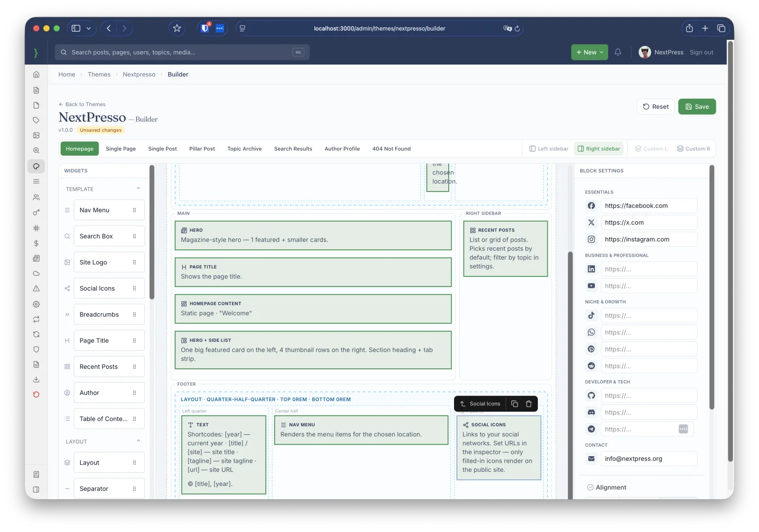
Task: Open the browser sidebar dropdown chevron
Action: [x=89, y=28]
